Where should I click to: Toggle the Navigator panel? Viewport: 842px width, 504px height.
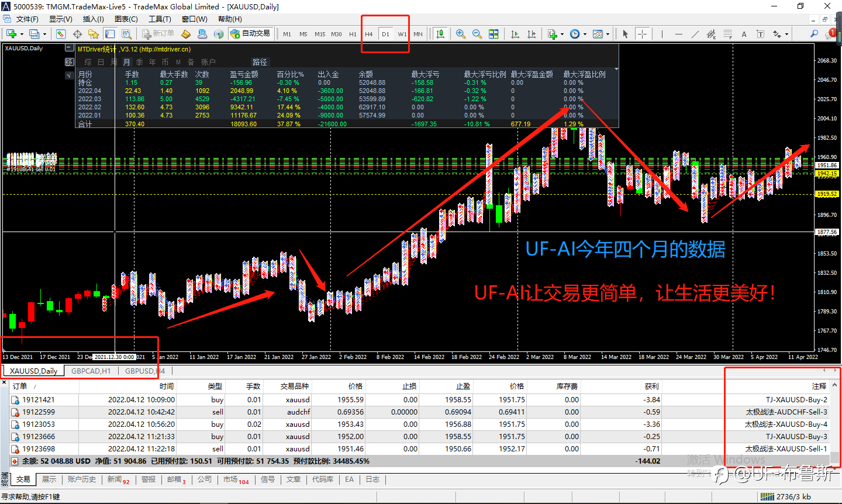94,34
